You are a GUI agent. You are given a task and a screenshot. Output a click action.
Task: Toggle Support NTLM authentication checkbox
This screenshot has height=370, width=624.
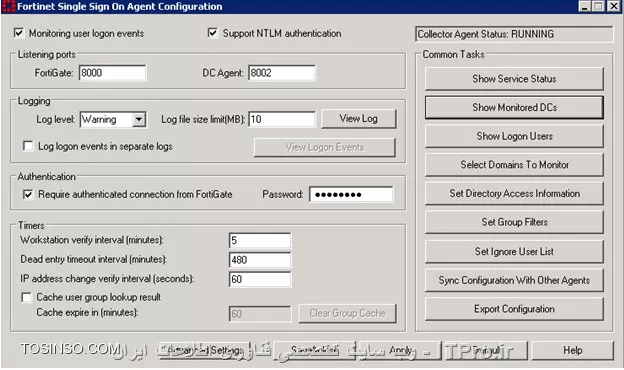click(x=213, y=33)
